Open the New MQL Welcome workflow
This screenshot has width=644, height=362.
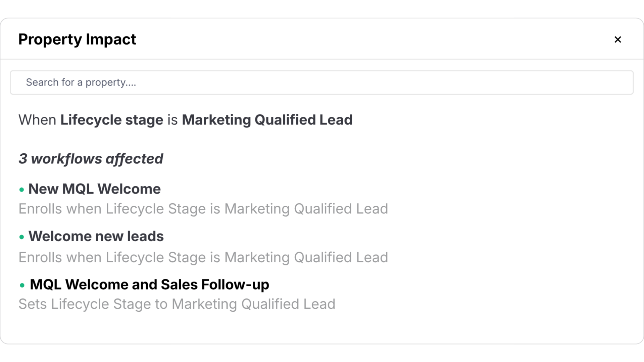[x=95, y=189]
